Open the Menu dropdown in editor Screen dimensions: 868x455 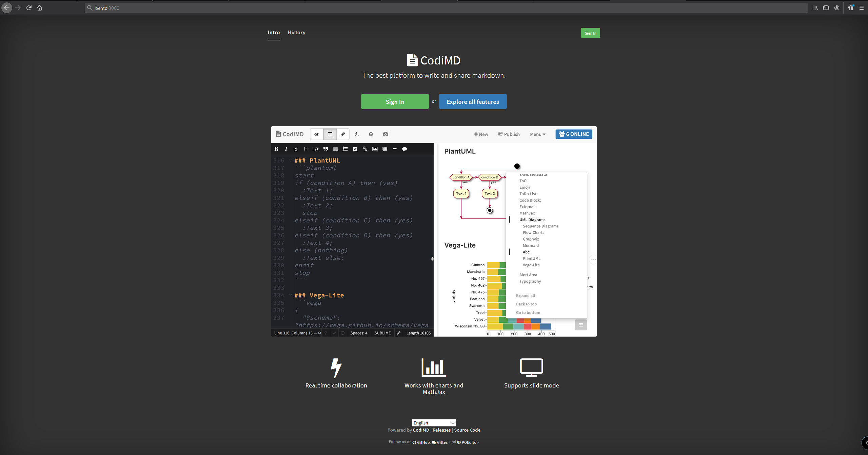[x=538, y=134]
